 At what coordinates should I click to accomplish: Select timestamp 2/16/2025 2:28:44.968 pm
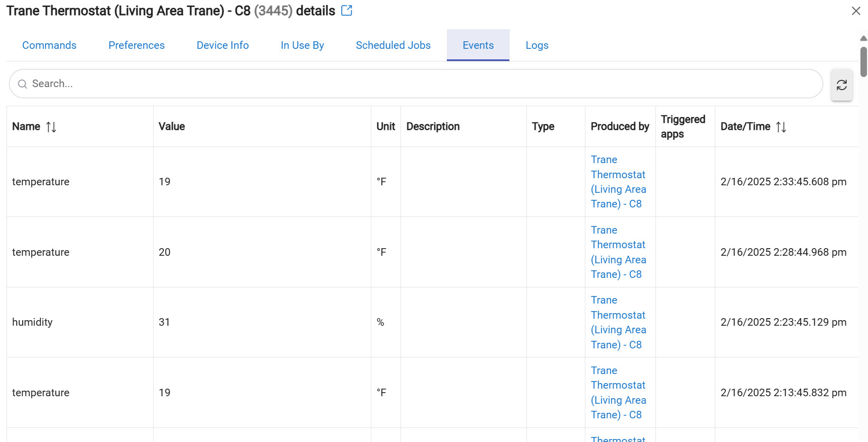[x=783, y=252]
